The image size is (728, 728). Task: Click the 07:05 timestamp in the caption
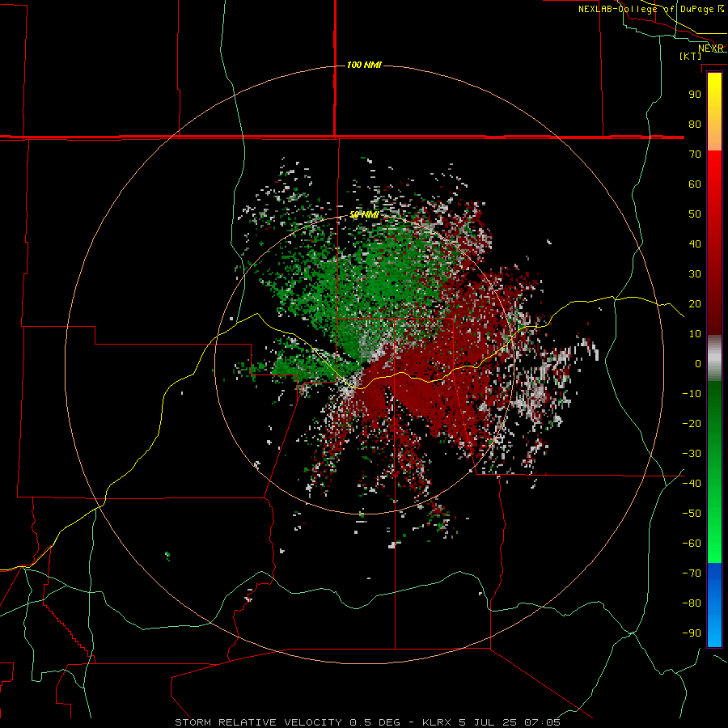point(542,722)
